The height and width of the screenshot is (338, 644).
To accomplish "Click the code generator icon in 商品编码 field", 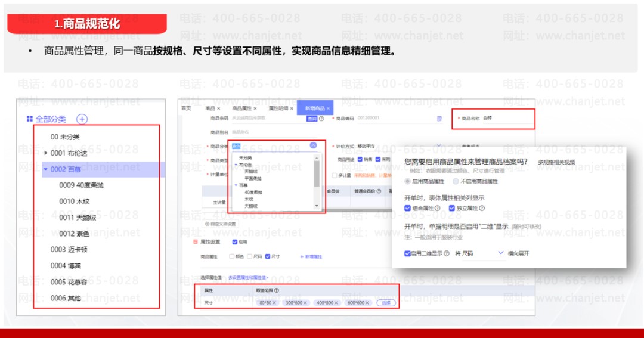I will click(x=439, y=119).
